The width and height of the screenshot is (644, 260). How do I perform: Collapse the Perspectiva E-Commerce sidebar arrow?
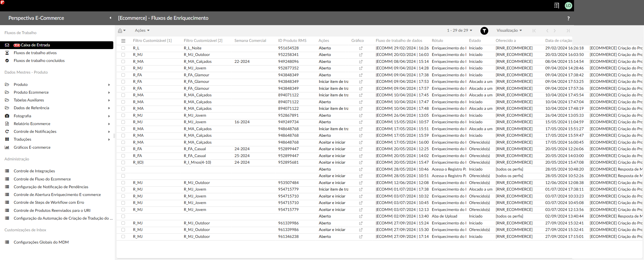tap(110, 18)
